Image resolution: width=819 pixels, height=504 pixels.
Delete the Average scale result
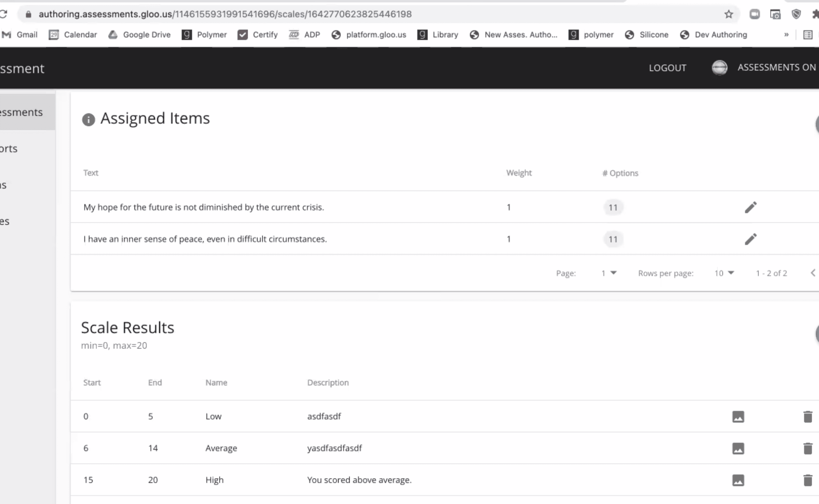(808, 448)
